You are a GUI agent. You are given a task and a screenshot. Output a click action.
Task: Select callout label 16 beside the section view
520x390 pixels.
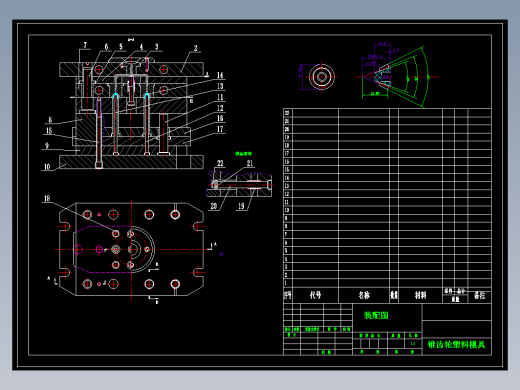point(220,118)
